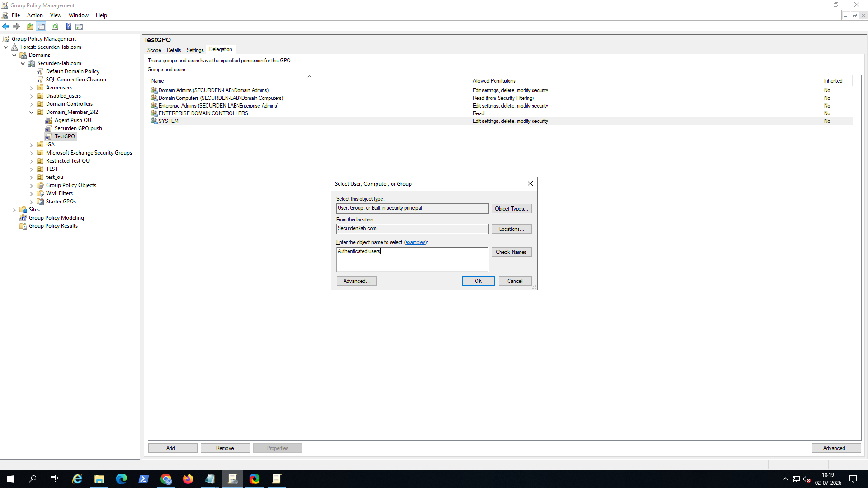Viewport: 868px width, 488px height.
Task: Launch Microsoft Edge from the taskbar
Action: [x=122, y=479]
